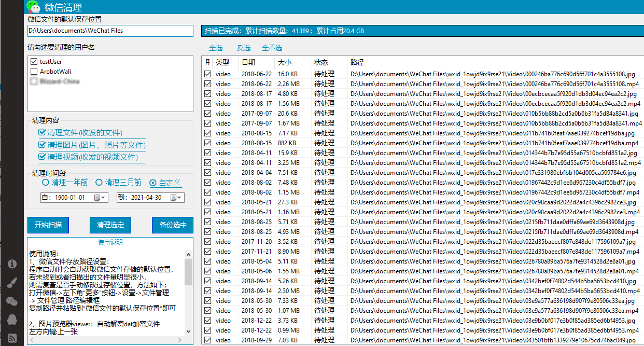Click the green WeChat logo in title bar

tap(34, 7)
